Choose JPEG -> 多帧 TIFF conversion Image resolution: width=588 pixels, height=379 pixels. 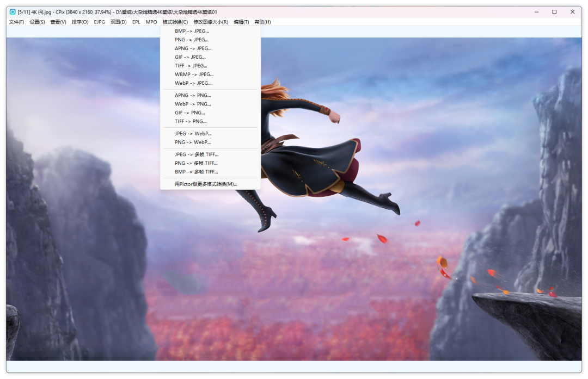(210, 154)
